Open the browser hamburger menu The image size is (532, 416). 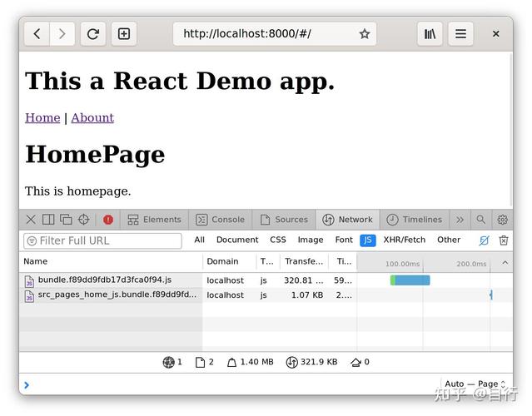pos(460,34)
